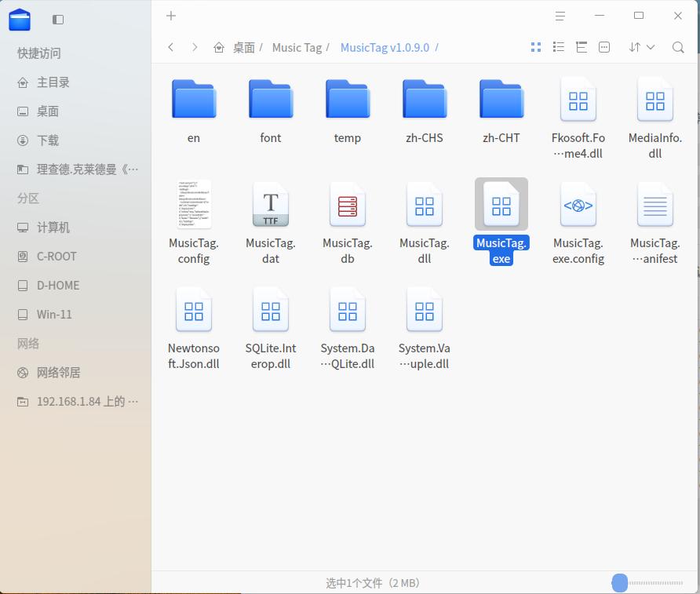Click the 选中1个文件 (2 MB) status text
The height and width of the screenshot is (594, 700).
(x=373, y=583)
